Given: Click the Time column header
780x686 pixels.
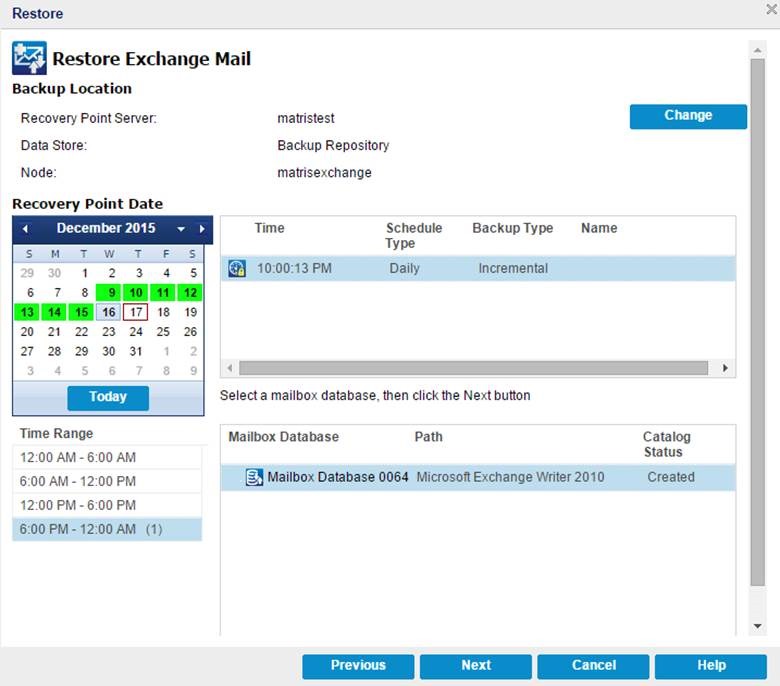Looking at the screenshot, I should coord(269,228).
